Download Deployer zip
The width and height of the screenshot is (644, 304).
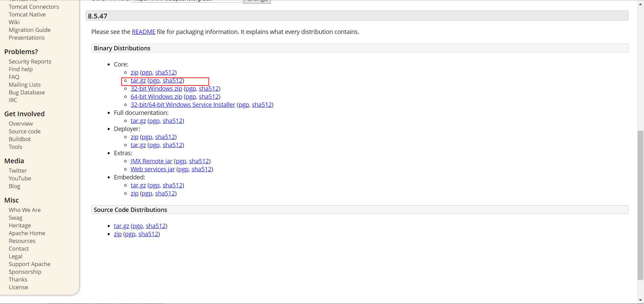tap(135, 137)
